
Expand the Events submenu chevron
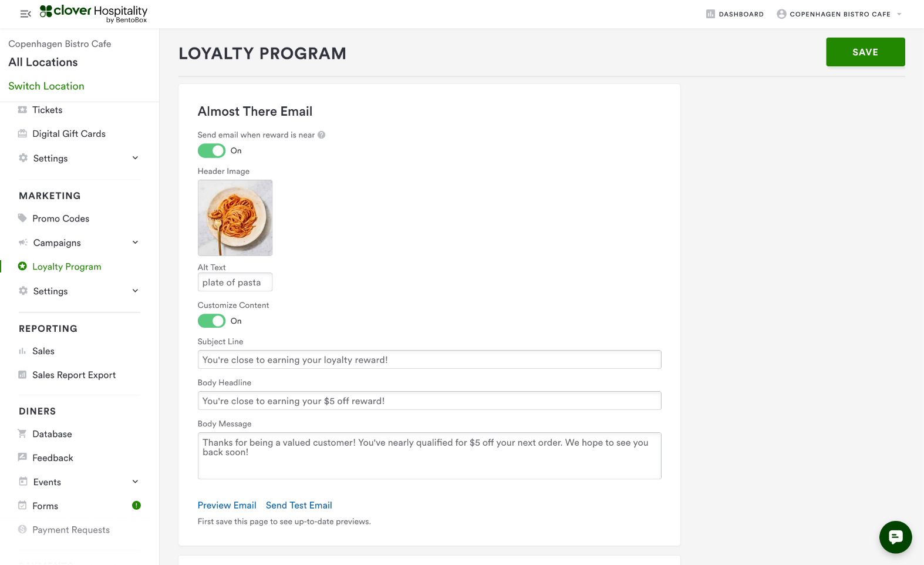tap(135, 482)
